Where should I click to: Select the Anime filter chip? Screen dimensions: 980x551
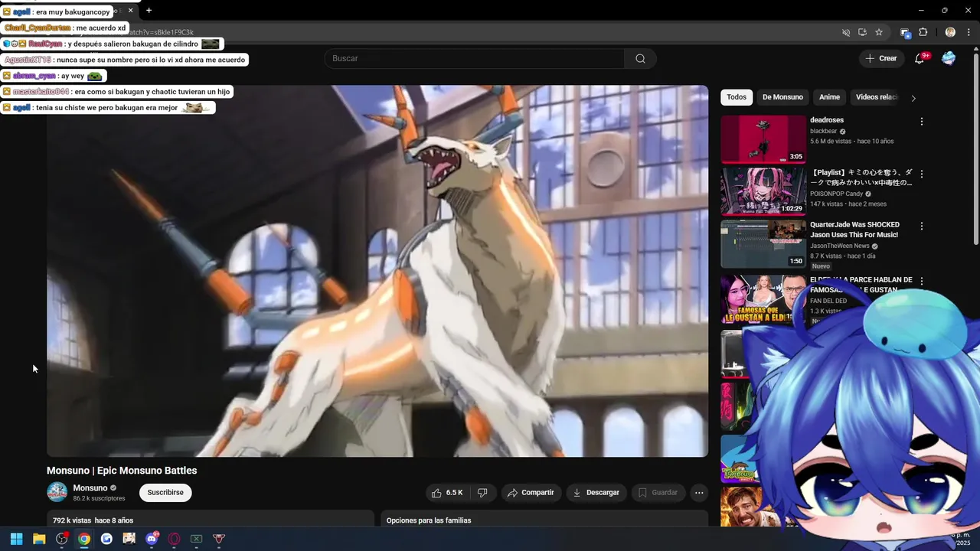pyautogui.click(x=829, y=97)
